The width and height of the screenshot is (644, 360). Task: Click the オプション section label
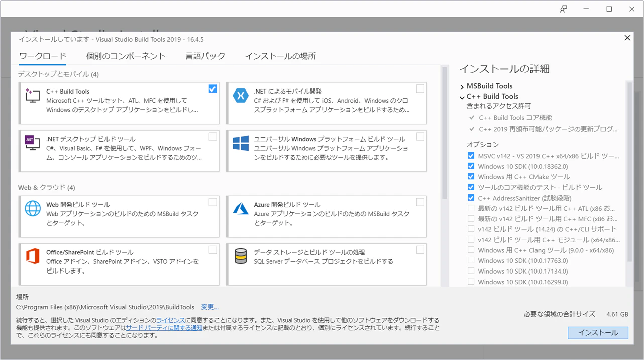483,145
